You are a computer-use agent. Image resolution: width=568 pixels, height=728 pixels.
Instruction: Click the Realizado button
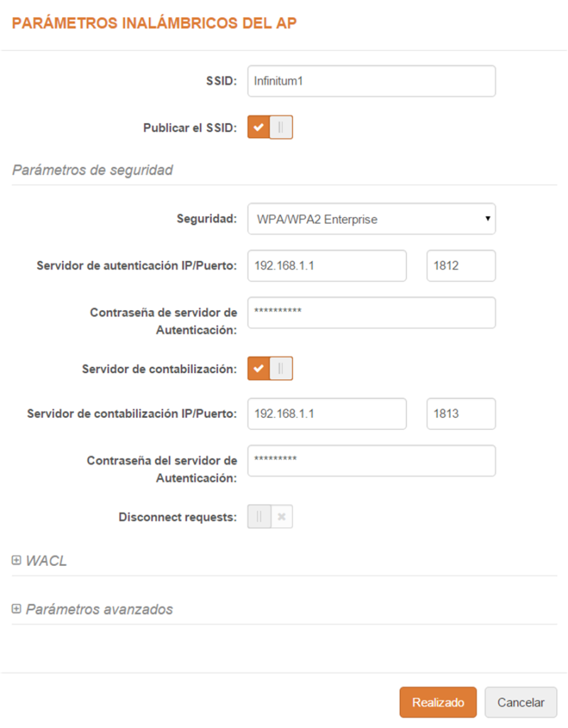pos(437,702)
